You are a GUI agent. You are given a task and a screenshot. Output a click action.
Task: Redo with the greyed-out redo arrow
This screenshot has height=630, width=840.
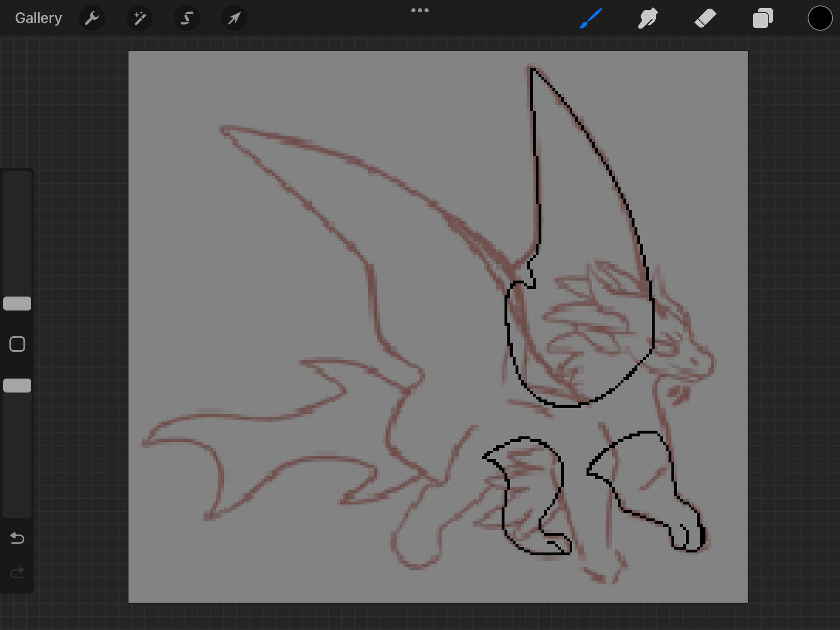tap(17, 573)
